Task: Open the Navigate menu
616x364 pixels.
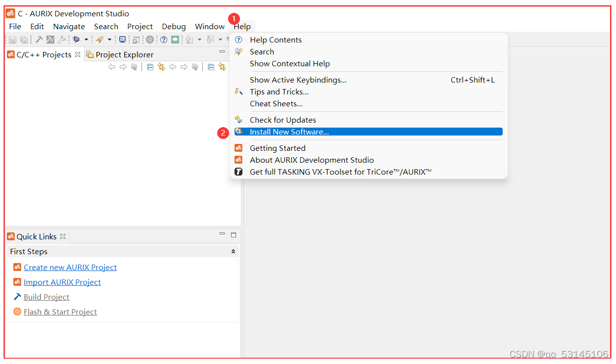Action: (x=69, y=26)
